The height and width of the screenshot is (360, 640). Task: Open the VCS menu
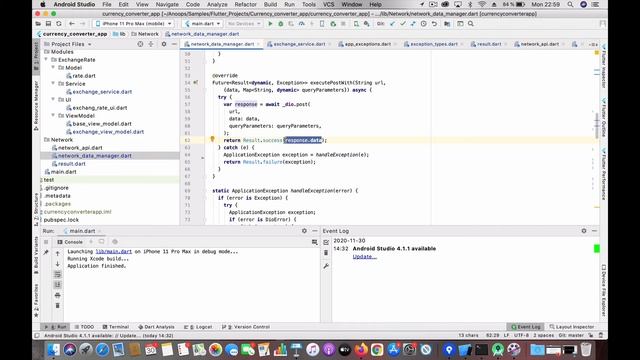point(329,4)
